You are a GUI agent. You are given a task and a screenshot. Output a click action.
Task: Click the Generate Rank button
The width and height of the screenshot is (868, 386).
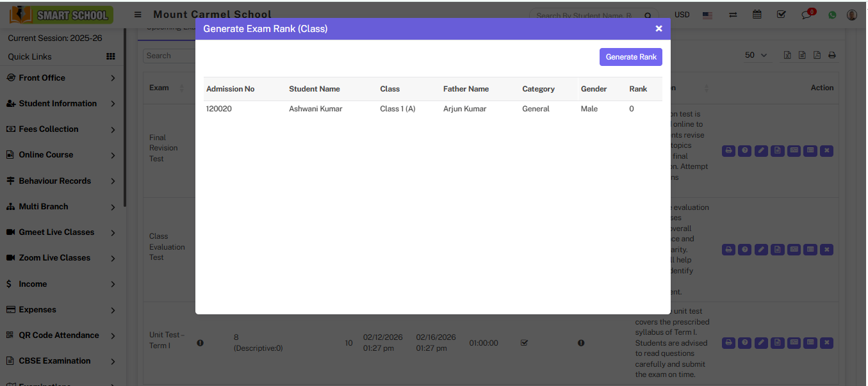pyautogui.click(x=630, y=57)
